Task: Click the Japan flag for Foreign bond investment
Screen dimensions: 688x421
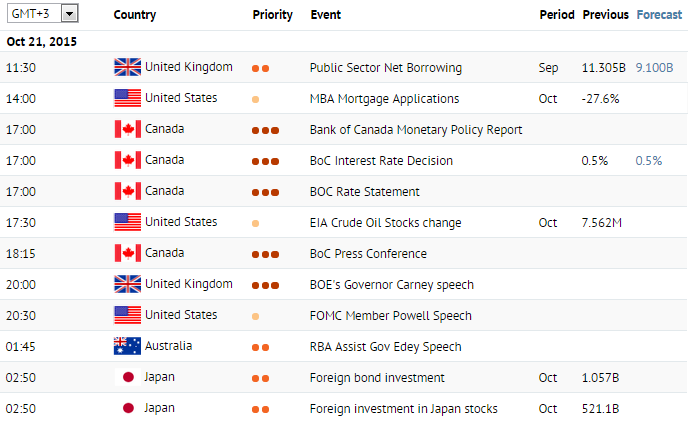Action: (x=128, y=377)
